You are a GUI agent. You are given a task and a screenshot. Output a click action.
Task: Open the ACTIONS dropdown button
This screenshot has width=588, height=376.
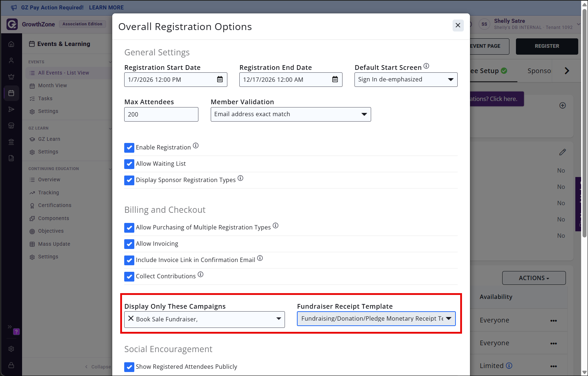534,278
